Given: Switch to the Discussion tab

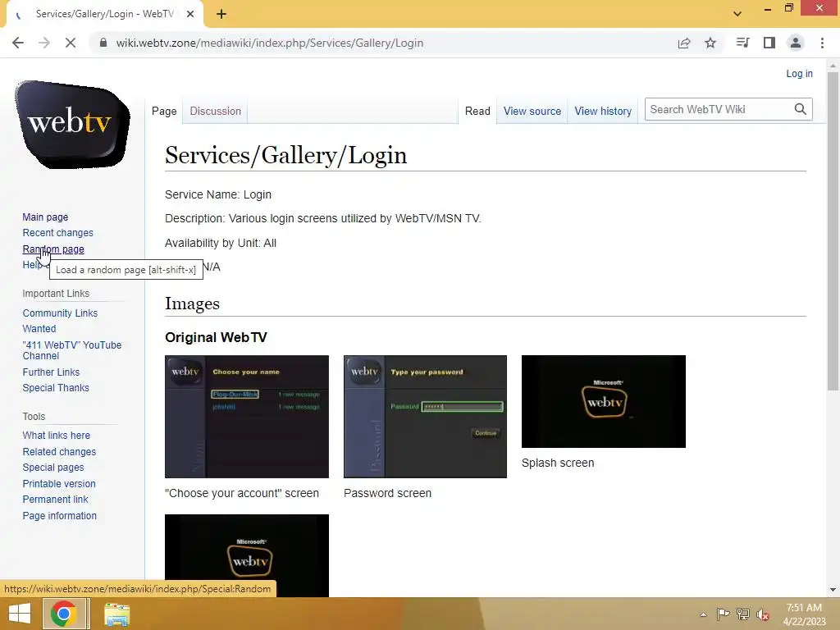Looking at the screenshot, I should [216, 111].
